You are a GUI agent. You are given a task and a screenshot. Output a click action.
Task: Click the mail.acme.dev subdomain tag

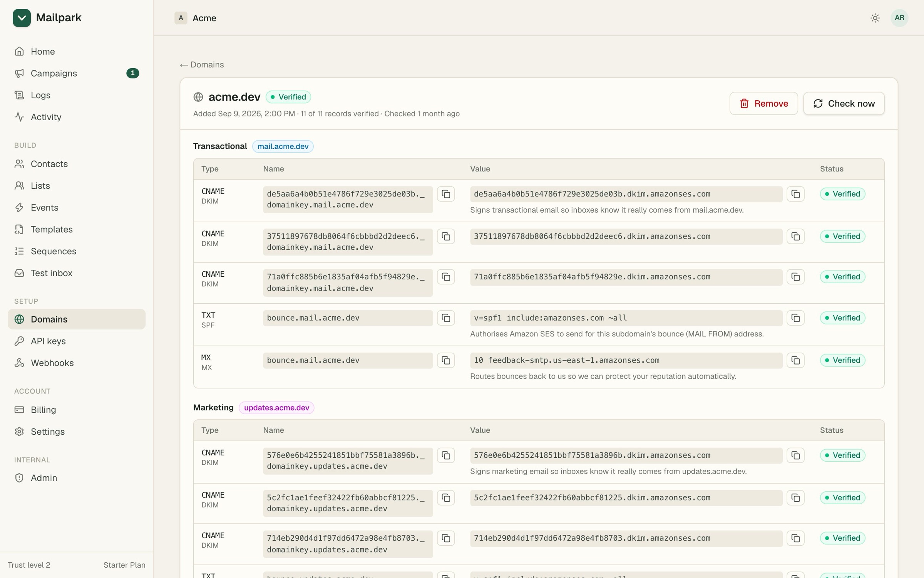click(283, 146)
